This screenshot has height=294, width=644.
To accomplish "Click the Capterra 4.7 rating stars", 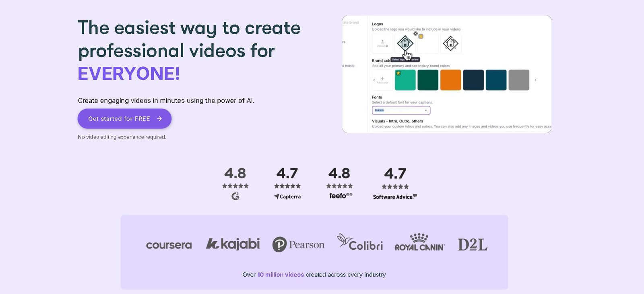I will pos(287,186).
